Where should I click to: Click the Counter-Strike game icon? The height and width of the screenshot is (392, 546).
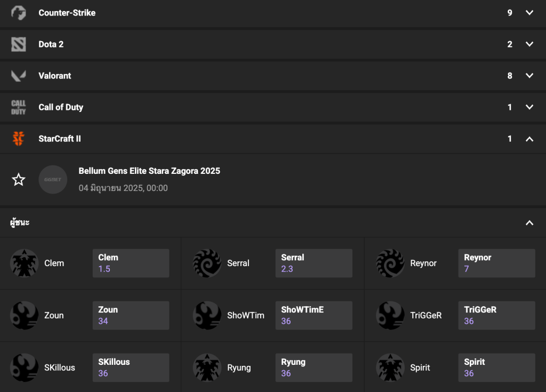(x=19, y=13)
